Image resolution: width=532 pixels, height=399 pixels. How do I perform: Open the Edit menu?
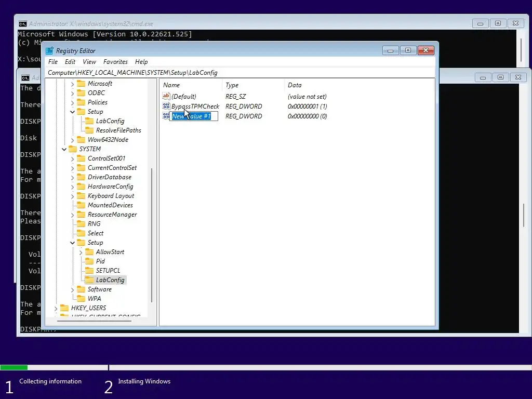(x=70, y=62)
